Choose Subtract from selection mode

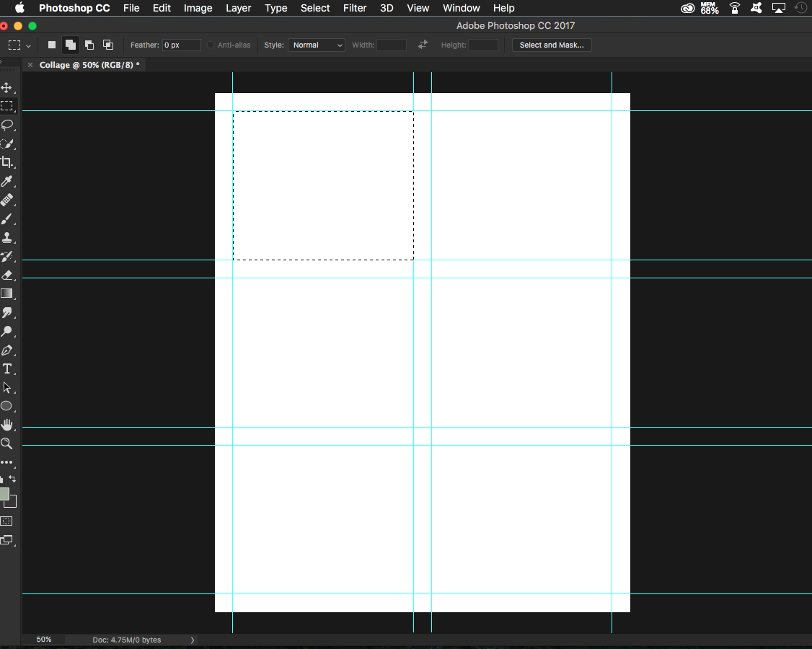(89, 45)
